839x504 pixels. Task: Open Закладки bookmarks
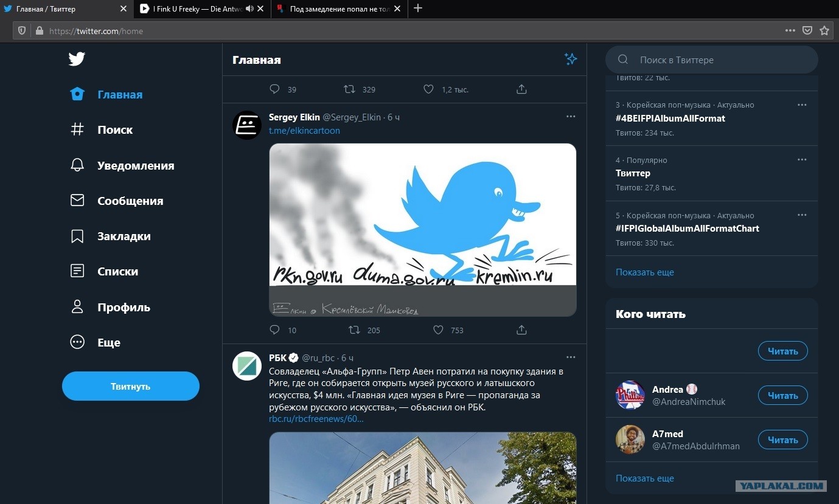[110, 236]
